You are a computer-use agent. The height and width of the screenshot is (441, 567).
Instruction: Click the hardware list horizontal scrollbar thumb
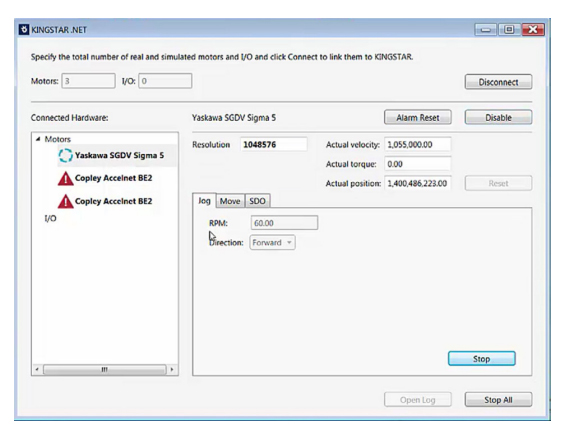(x=105, y=369)
